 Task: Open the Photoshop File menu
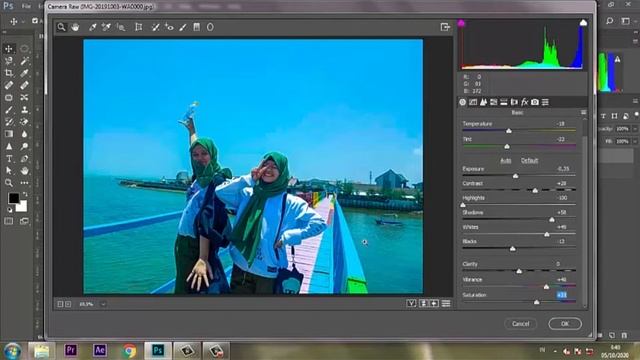click(x=26, y=6)
